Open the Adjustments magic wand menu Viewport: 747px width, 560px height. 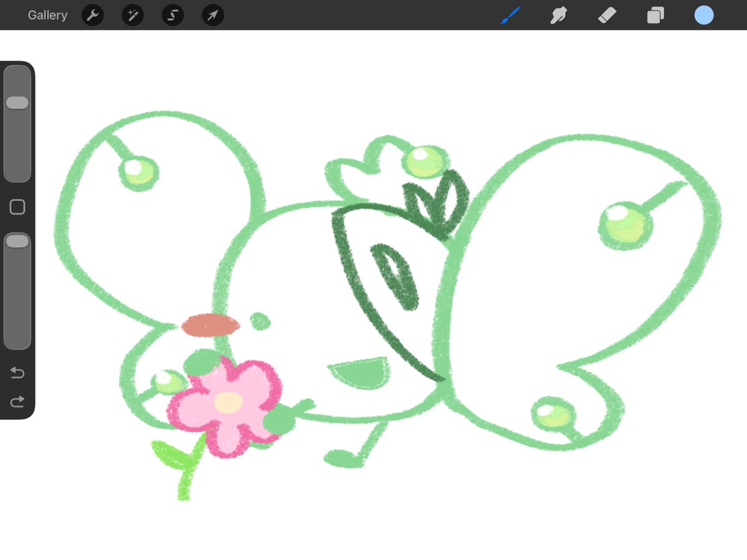coord(133,16)
